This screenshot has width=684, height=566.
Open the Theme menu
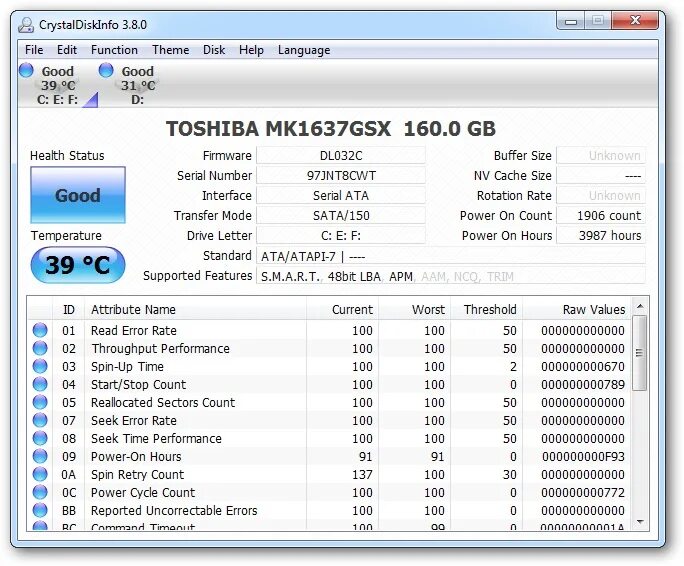pos(171,50)
